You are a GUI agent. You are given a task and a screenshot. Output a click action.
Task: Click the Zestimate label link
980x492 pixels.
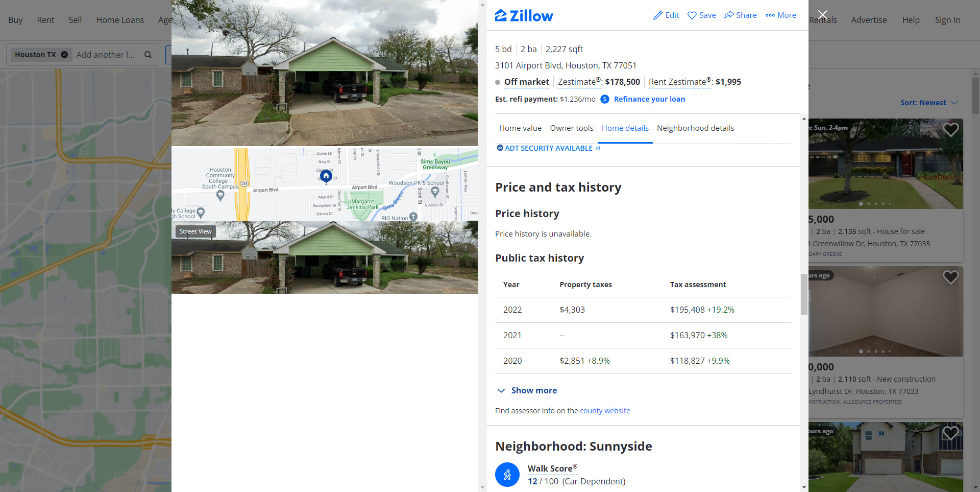pyautogui.click(x=579, y=82)
